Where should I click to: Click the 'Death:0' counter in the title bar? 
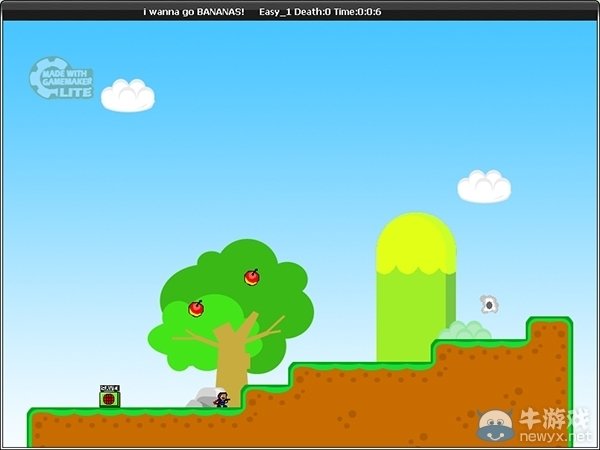(318, 12)
